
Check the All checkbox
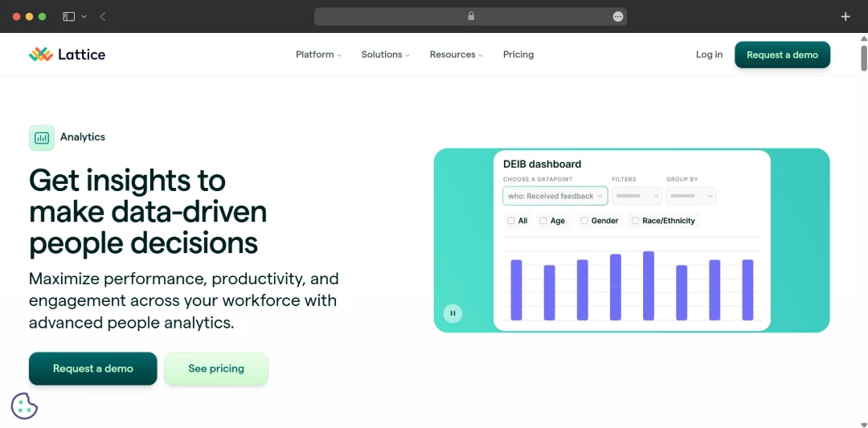pos(511,221)
